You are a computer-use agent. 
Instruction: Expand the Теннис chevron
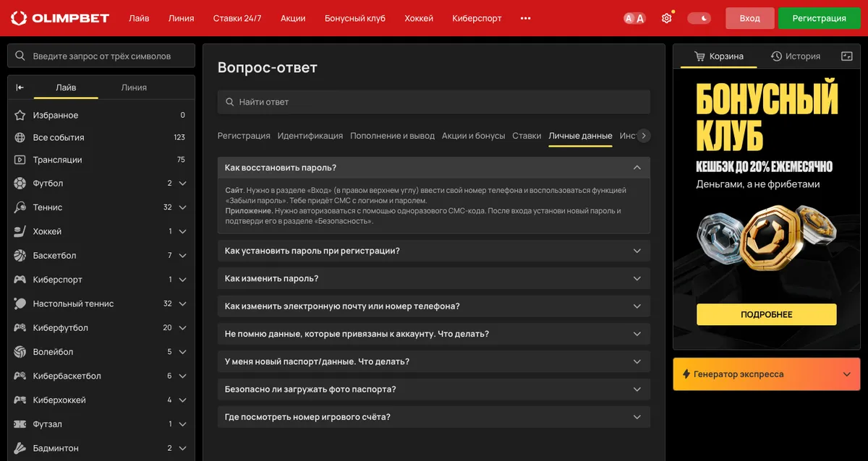(x=183, y=207)
